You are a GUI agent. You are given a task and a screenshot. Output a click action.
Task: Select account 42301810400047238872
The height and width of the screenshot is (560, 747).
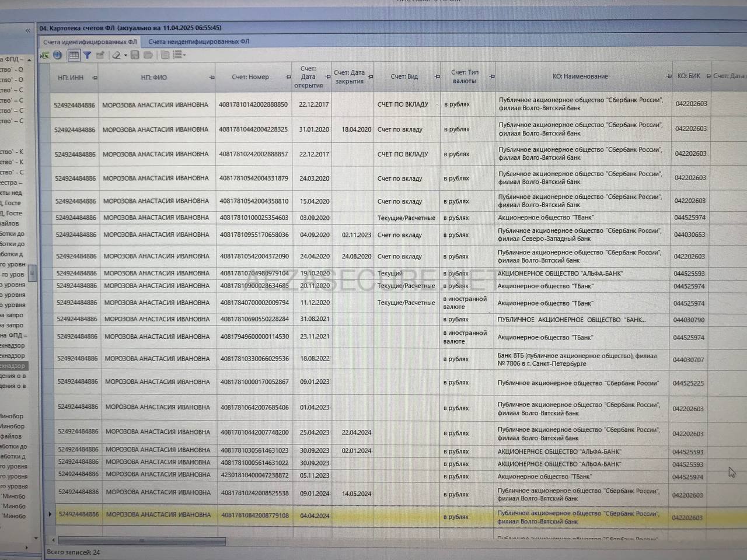[254, 475]
